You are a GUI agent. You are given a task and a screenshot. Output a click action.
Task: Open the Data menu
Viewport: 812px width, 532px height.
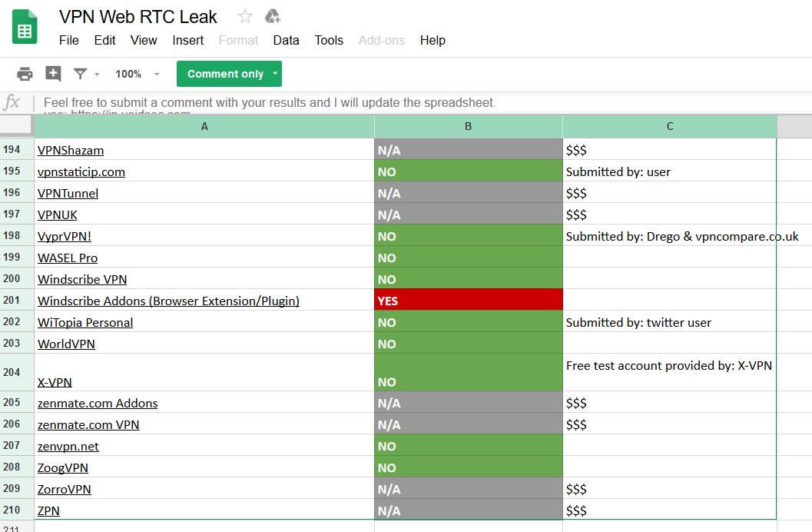coord(287,41)
